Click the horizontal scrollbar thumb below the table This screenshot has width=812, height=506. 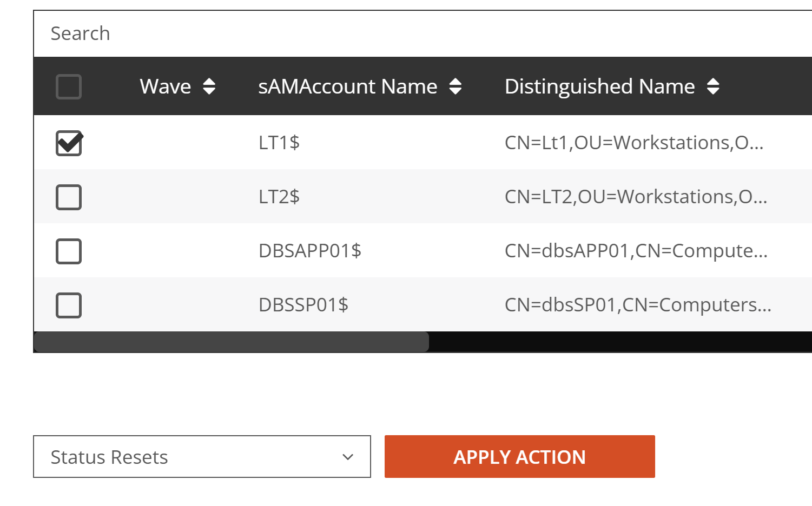pyautogui.click(x=232, y=342)
